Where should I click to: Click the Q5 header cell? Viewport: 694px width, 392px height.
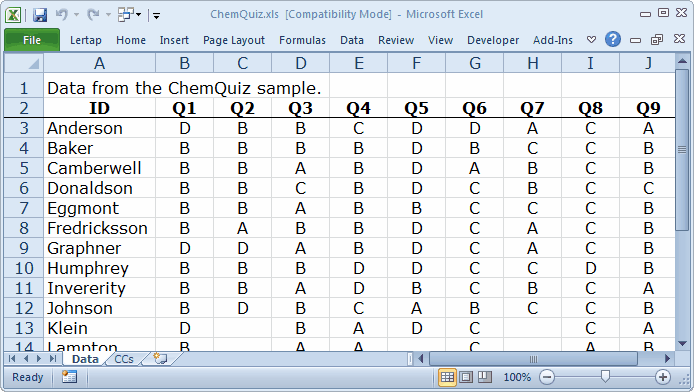tap(416, 108)
